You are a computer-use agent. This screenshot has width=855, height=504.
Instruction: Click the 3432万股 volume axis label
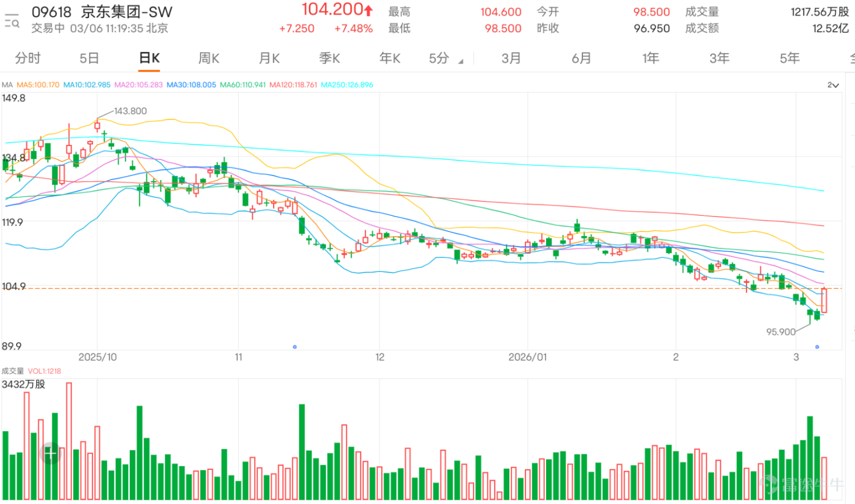click(x=24, y=384)
